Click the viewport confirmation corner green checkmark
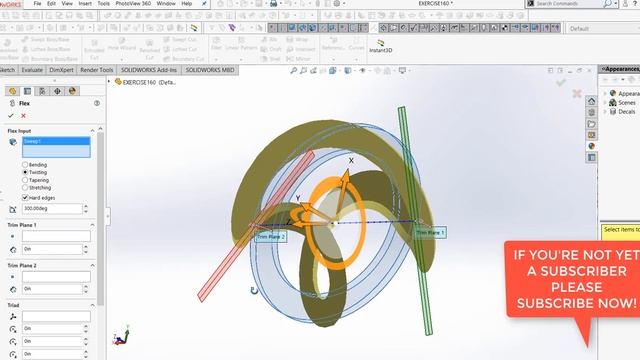640x360 pixels. click(x=561, y=83)
